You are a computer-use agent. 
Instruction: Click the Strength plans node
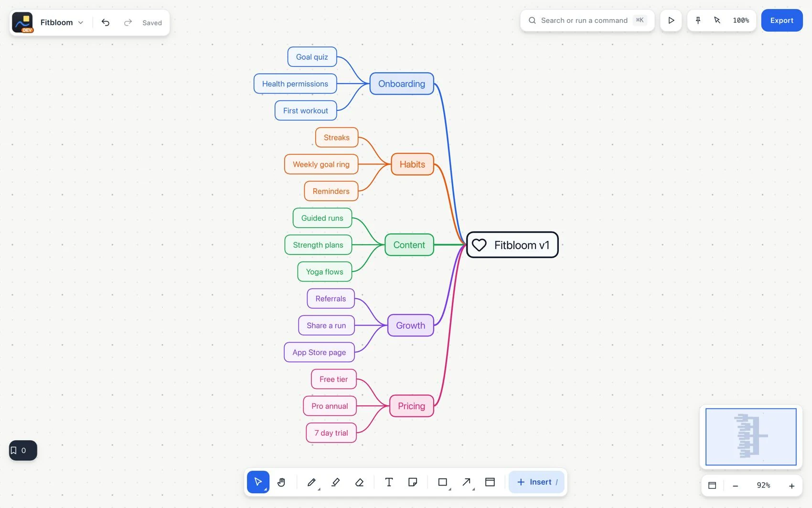pyautogui.click(x=318, y=245)
